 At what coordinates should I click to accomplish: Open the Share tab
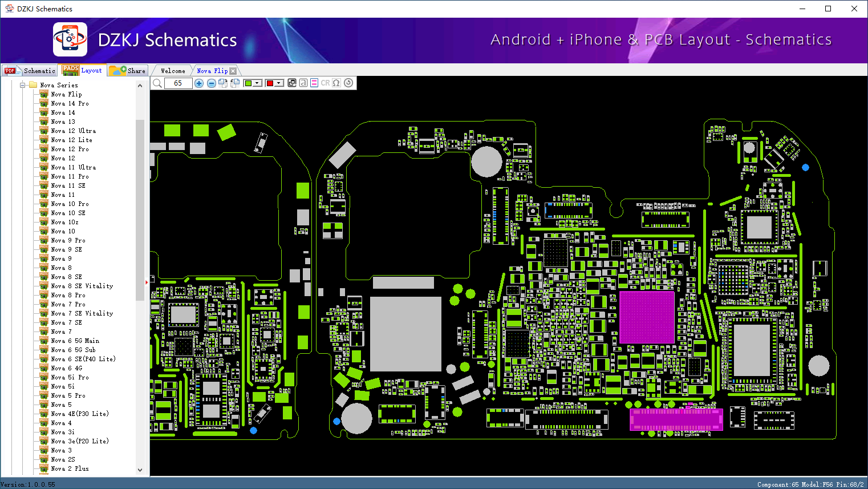128,71
